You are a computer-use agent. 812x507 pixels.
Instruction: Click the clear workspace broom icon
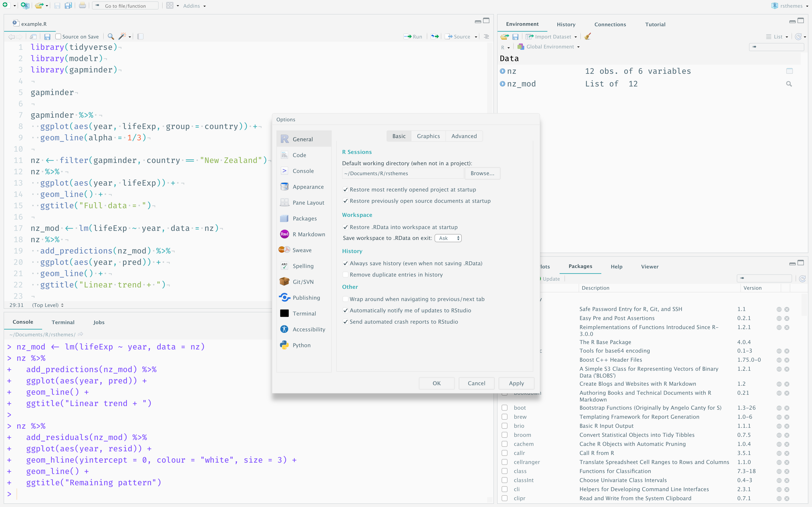(587, 36)
